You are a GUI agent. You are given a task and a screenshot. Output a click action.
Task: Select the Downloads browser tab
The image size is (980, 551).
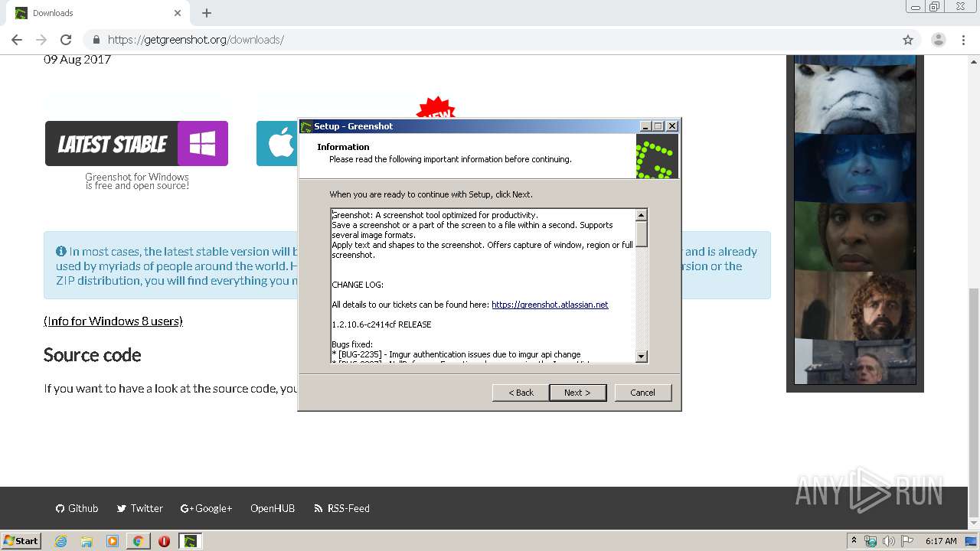98,13
